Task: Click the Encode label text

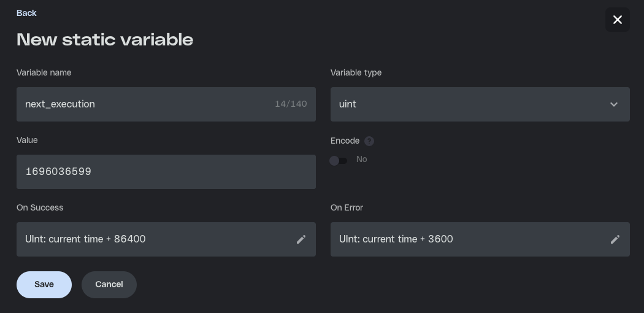Action: coord(345,141)
